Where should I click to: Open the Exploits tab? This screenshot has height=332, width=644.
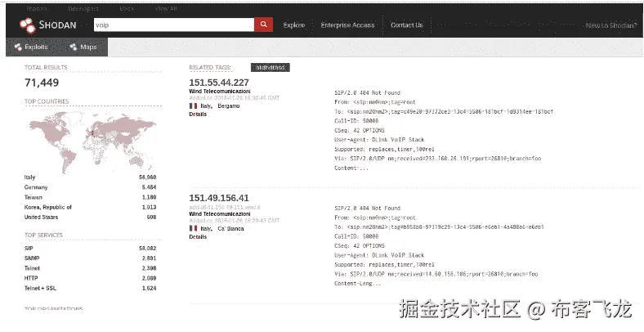click(x=31, y=47)
